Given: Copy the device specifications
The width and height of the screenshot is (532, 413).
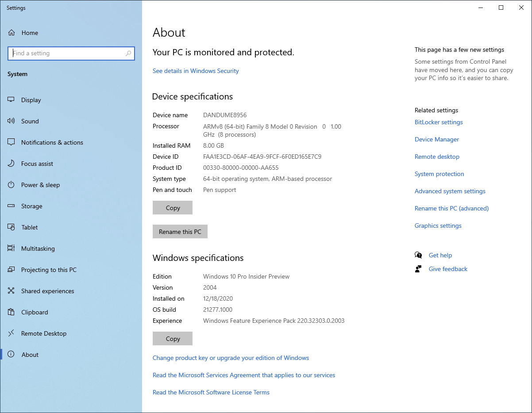Looking at the screenshot, I should [172, 207].
